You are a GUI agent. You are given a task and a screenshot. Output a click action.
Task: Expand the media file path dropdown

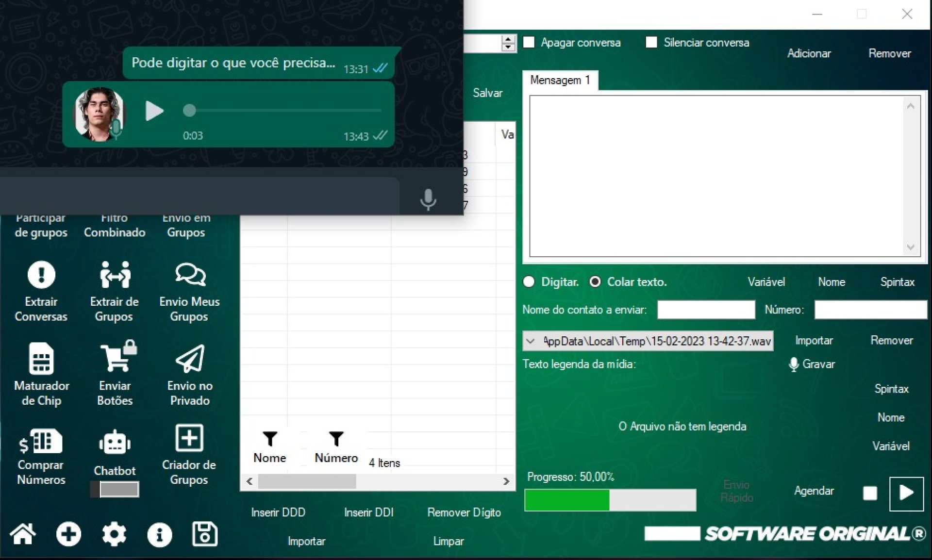pos(531,341)
